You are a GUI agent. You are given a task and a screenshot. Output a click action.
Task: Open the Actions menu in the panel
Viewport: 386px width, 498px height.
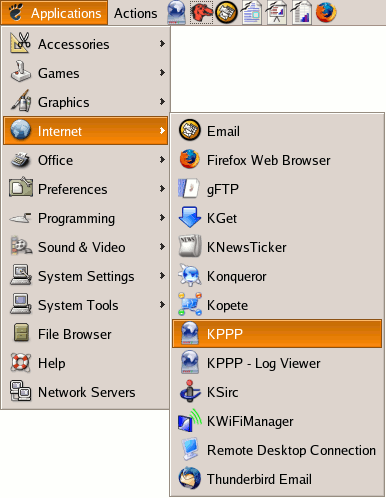click(135, 13)
